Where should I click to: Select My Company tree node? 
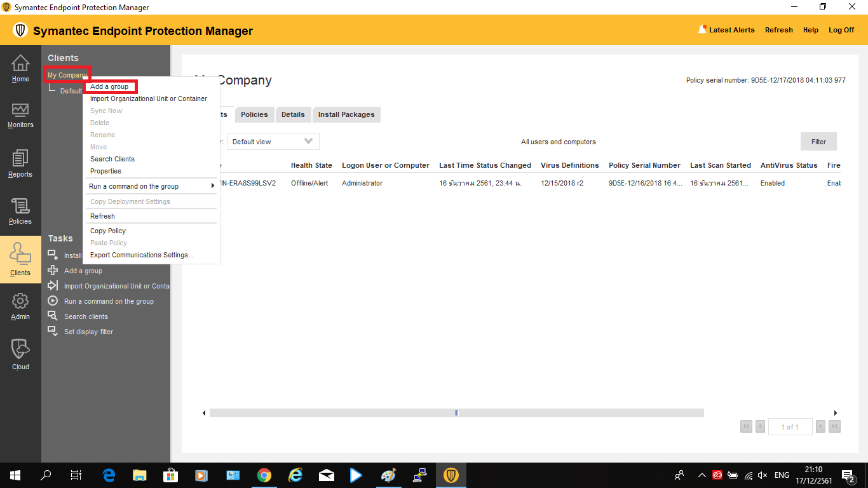(x=67, y=75)
